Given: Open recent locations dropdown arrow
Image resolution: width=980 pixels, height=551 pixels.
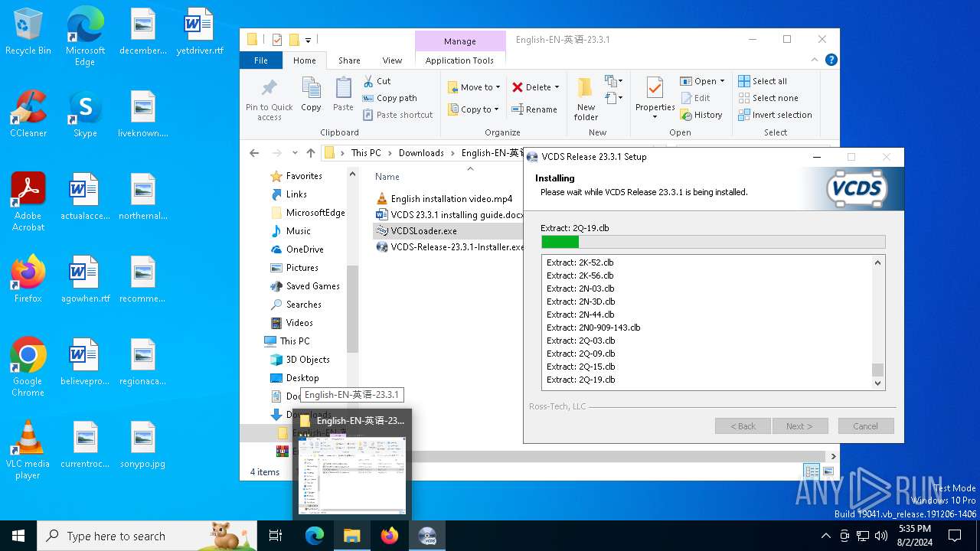Looking at the screenshot, I should [295, 153].
